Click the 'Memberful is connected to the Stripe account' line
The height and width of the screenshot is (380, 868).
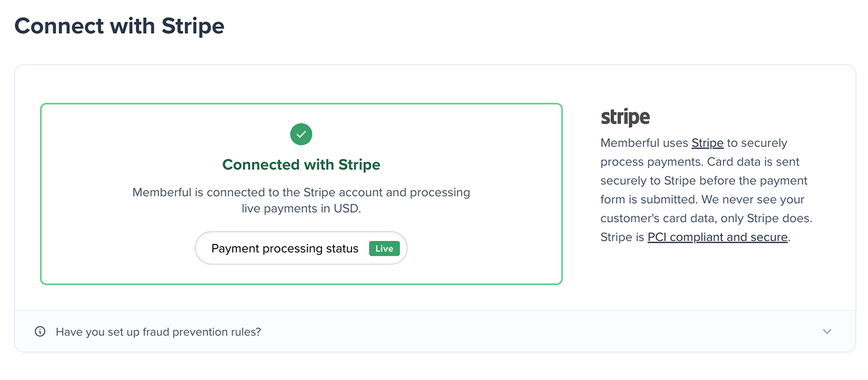[x=301, y=193]
